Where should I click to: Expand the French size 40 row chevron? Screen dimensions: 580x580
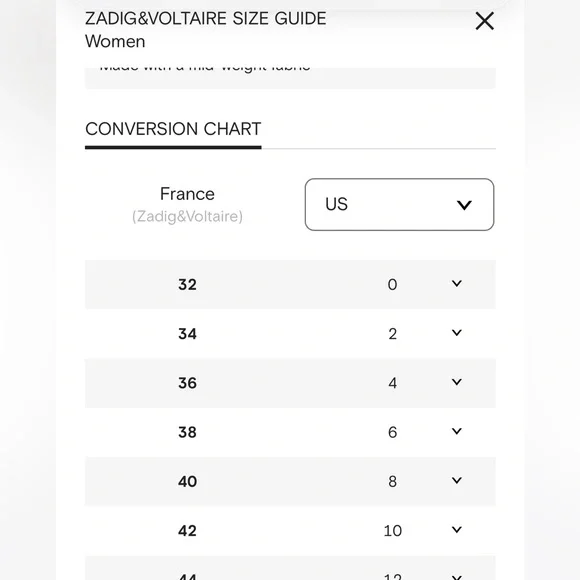457,480
